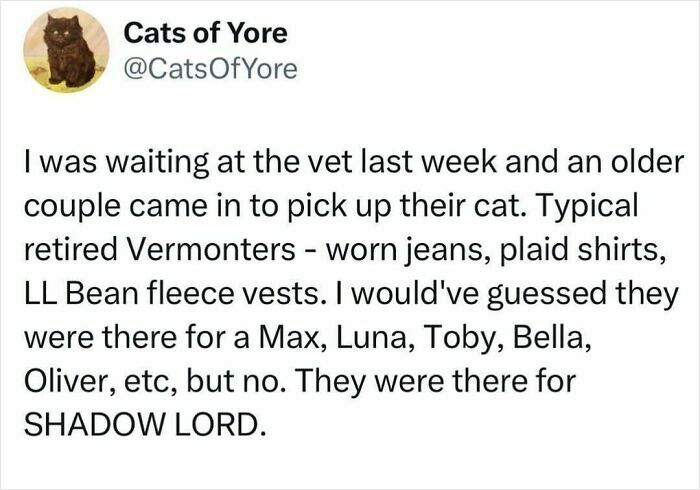Click the @CatsOfYore handle
Image resolution: width=700 pixels, height=490 pixels.
[x=210, y=68]
